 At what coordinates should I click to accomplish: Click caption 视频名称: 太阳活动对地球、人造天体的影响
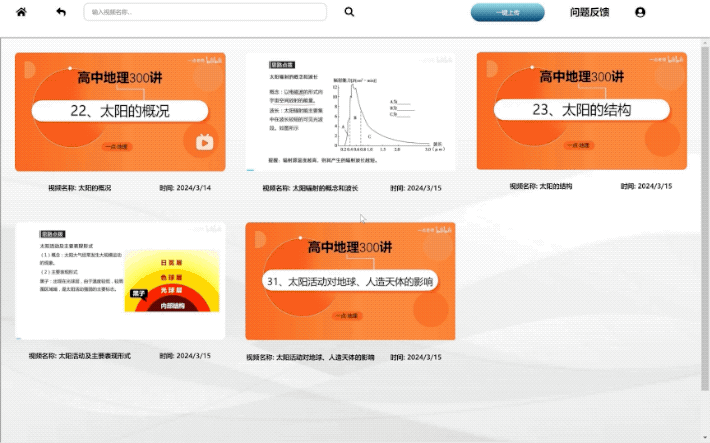pyautogui.click(x=310, y=356)
